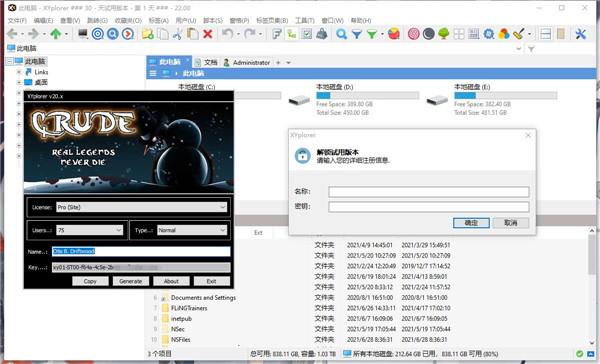Toggle dual pane with the split-pane icon
This screenshot has width=600, height=364.
[545, 34]
